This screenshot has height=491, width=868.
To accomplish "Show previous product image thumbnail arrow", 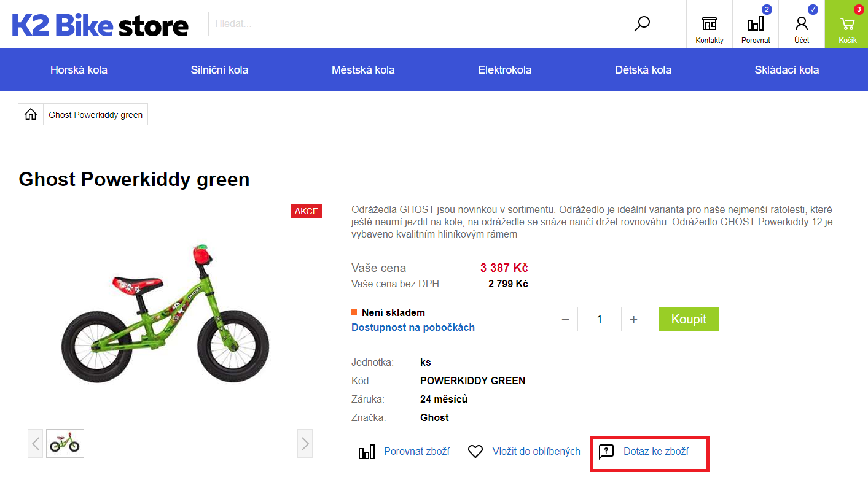I will [x=36, y=443].
